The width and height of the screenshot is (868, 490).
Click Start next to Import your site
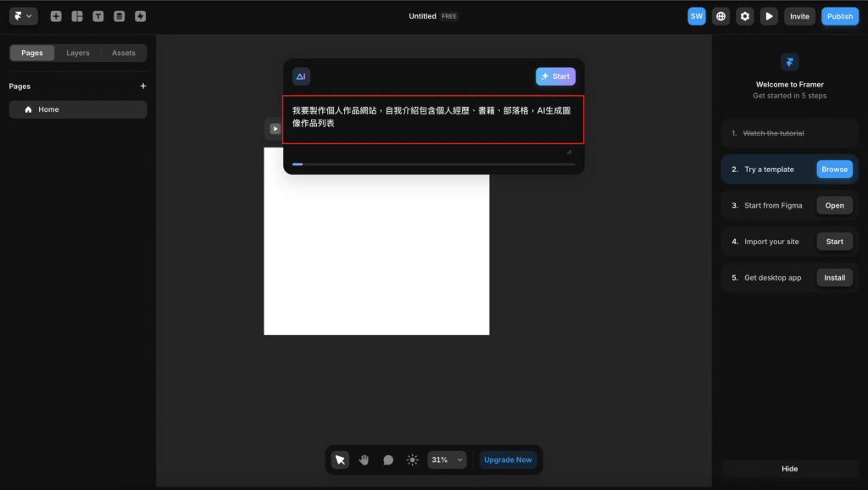click(x=834, y=242)
